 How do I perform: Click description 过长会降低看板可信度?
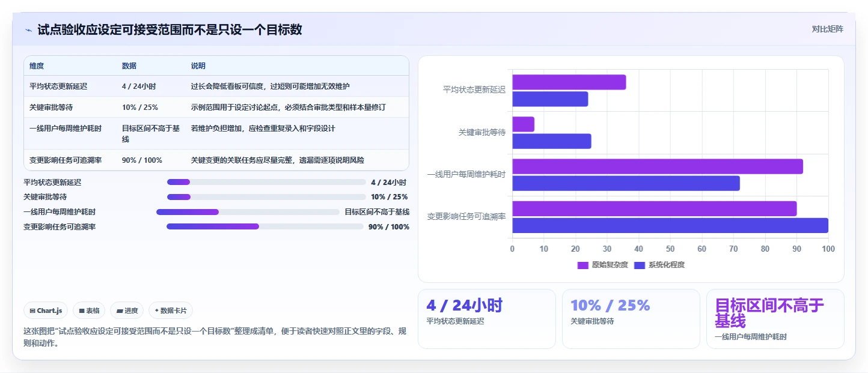click(x=227, y=86)
